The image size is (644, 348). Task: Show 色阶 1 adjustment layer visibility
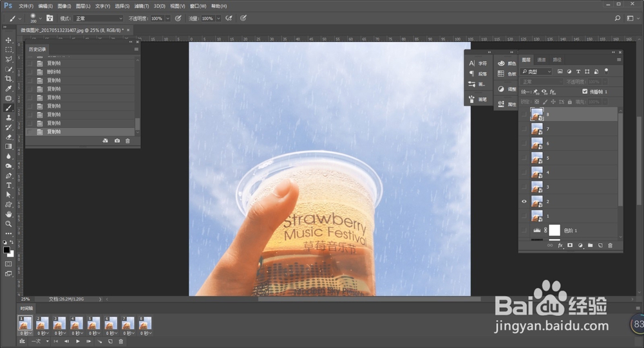click(524, 231)
